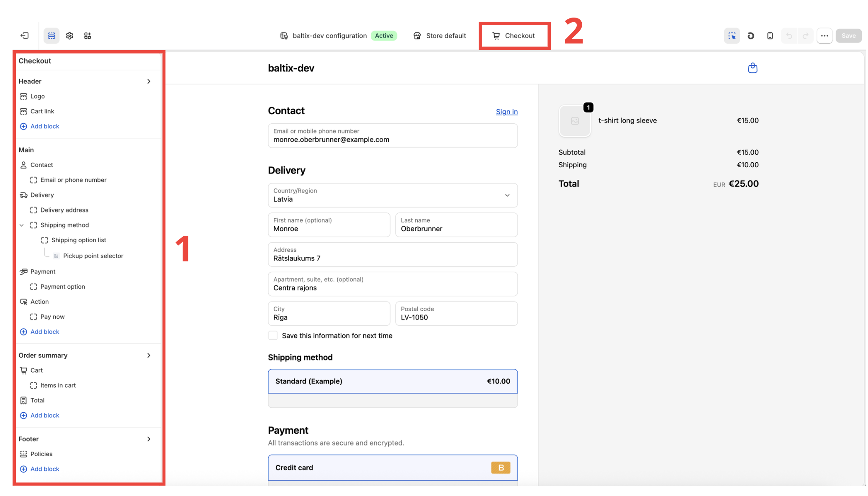Image resolution: width=868 pixels, height=496 pixels.
Task: Open the three-dots more menu
Action: coord(824,36)
